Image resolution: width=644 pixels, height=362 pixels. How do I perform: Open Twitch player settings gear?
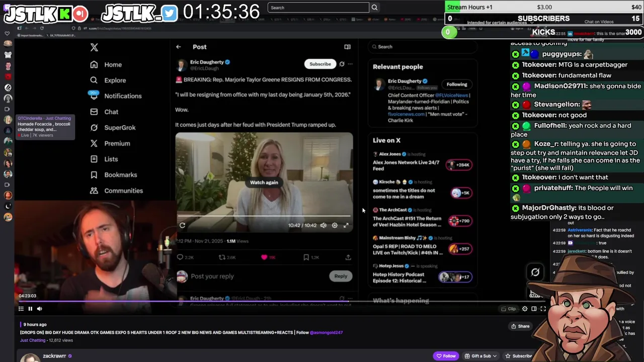[525, 309]
